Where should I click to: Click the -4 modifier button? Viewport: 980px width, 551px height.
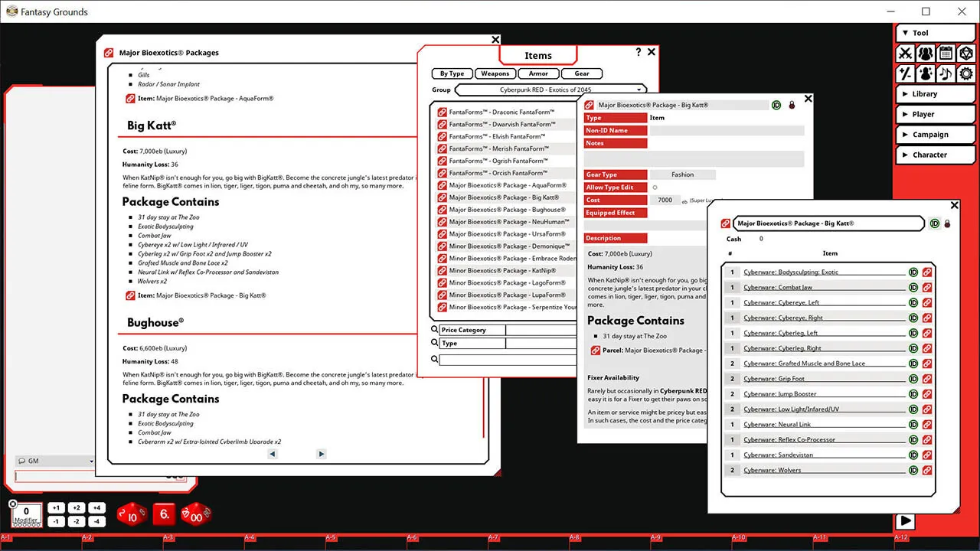pyautogui.click(x=96, y=522)
